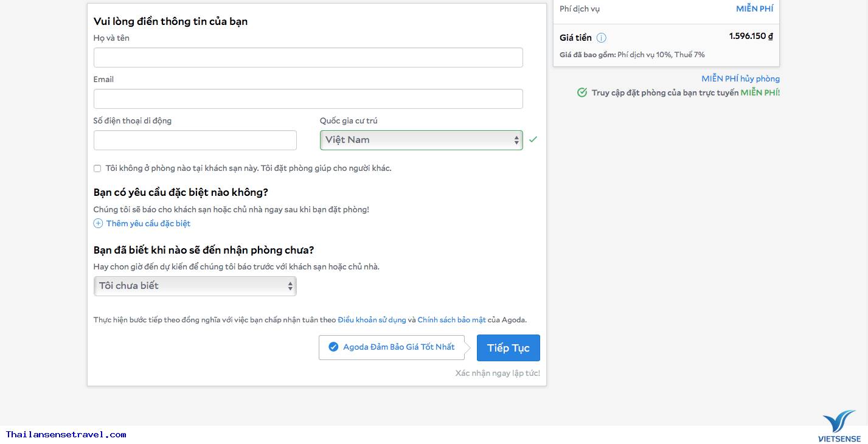Image resolution: width=868 pixels, height=444 pixels.
Task: Expand the arrival time dropdown Tôi chưa biết
Action: coord(195,286)
